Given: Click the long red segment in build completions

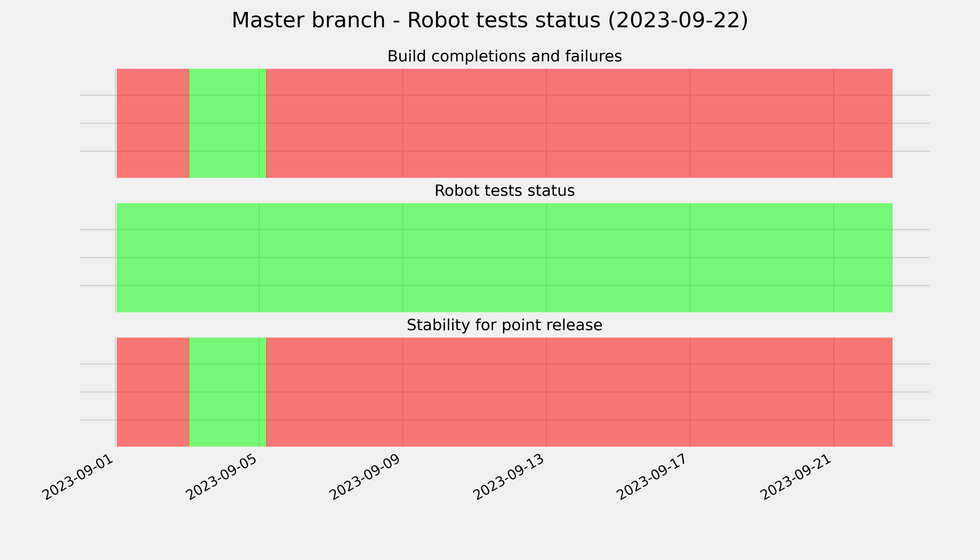Looking at the screenshot, I should click(579, 123).
